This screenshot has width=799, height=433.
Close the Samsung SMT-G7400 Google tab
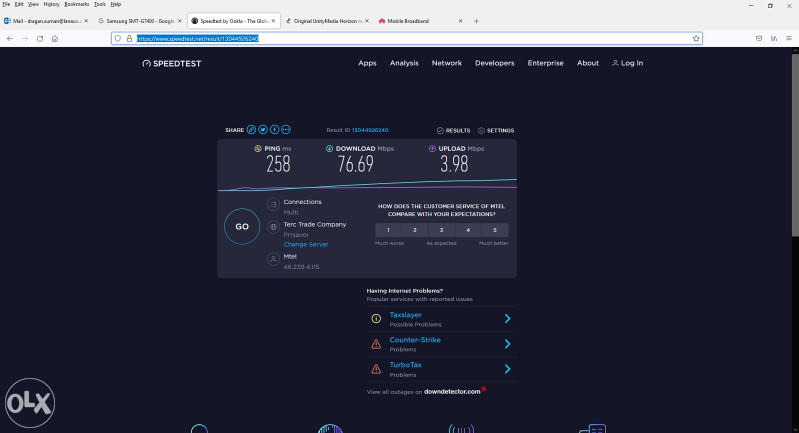coord(179,21)
